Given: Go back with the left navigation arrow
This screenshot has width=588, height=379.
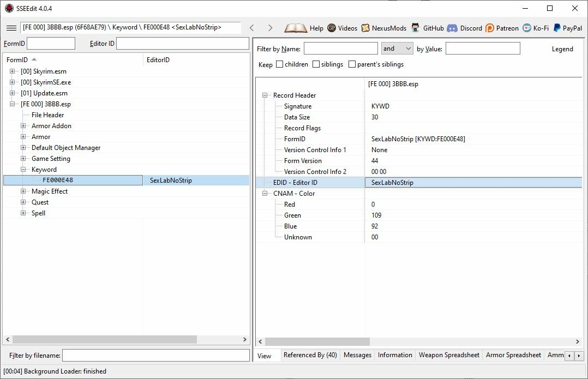Looking at the screenshot, I should click(x=252, y=28).
